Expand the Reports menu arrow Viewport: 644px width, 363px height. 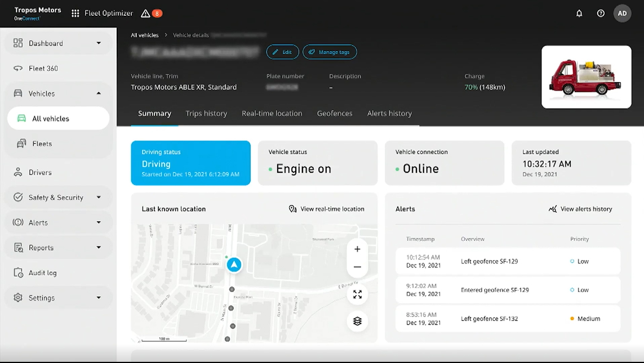[x=99, y=248]
